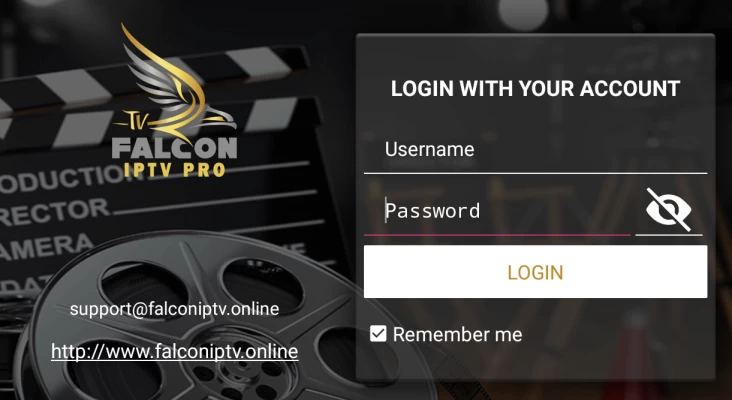Focus the Username input field
The width and height of the screenshot is (732, 400).
(535, 150)
